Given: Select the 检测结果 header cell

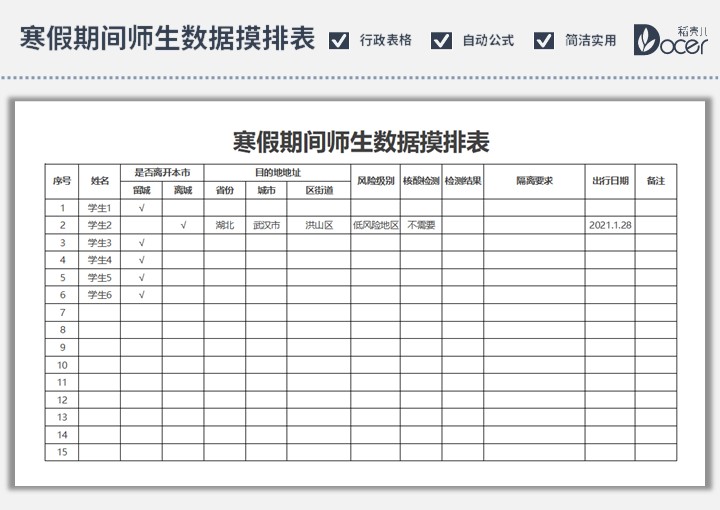Looking at the screenshot, I should [x=463, y=181].
